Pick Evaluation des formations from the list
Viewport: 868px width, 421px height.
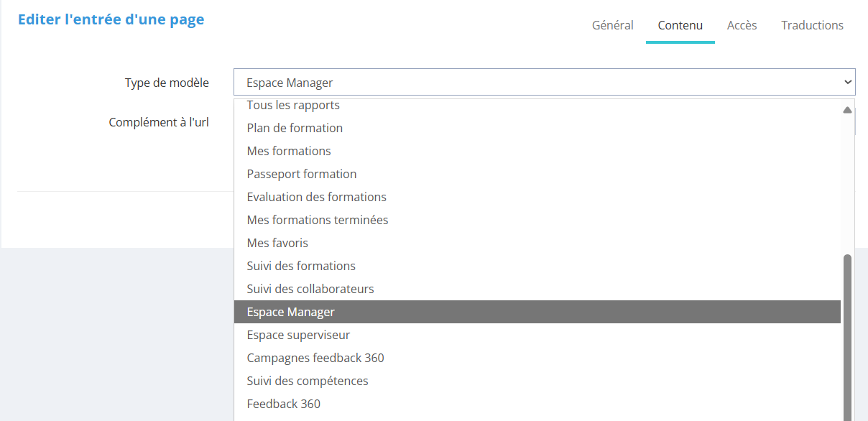click(316, 197)
